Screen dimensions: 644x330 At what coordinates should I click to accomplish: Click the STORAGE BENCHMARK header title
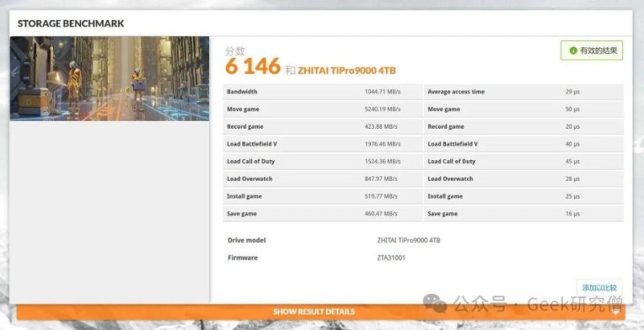click(x=71, y=23)
